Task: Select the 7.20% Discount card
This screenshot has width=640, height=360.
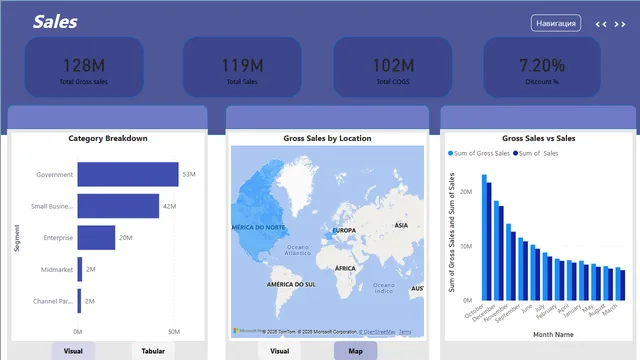Action: click(x=542, y=67)
